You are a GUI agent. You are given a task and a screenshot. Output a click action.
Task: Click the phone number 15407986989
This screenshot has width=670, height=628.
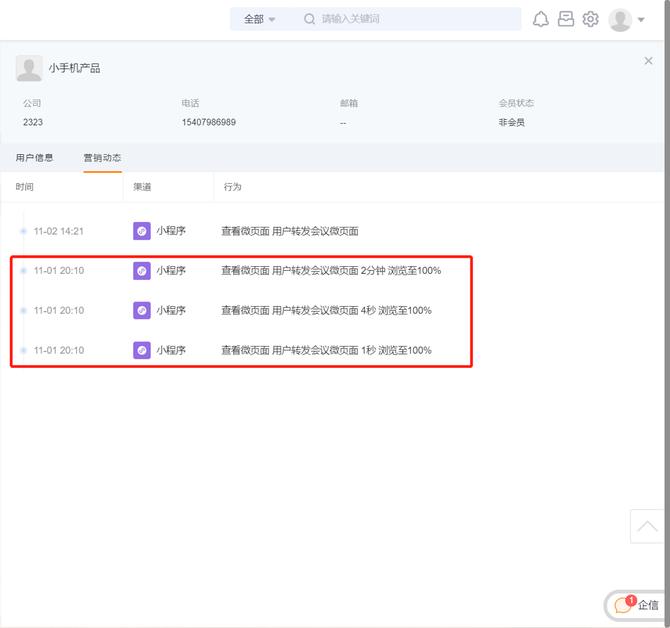pos(209,123)
